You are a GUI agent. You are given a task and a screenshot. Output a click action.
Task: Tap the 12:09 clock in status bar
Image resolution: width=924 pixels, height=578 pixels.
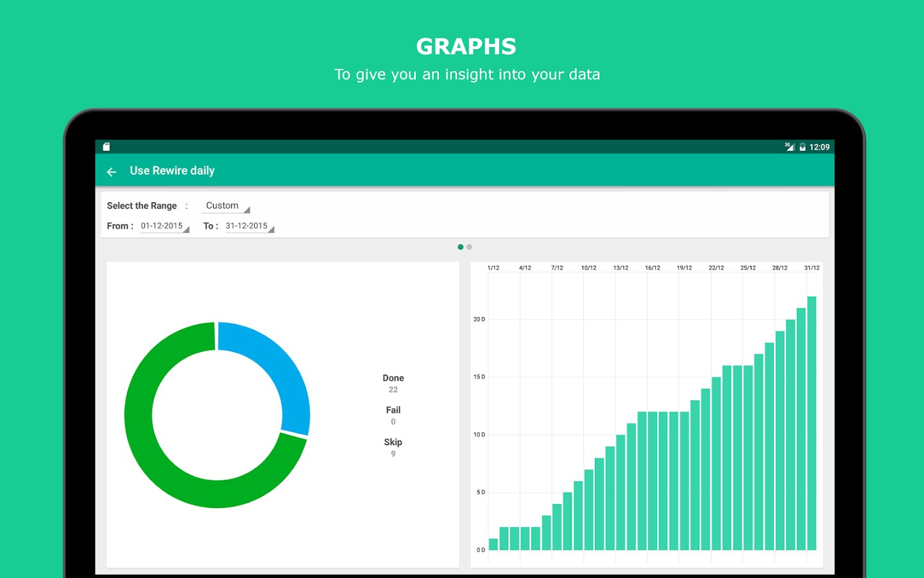click(819, 147)
